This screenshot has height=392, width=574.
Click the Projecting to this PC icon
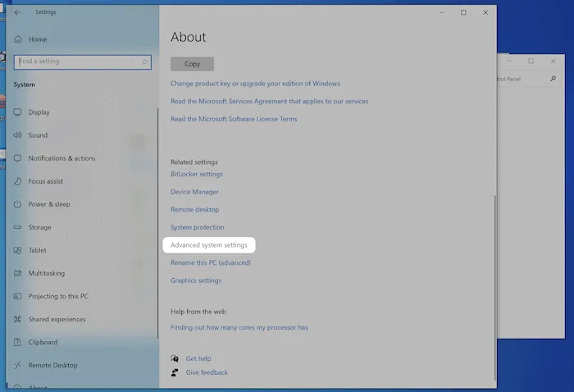click(17, 296)
